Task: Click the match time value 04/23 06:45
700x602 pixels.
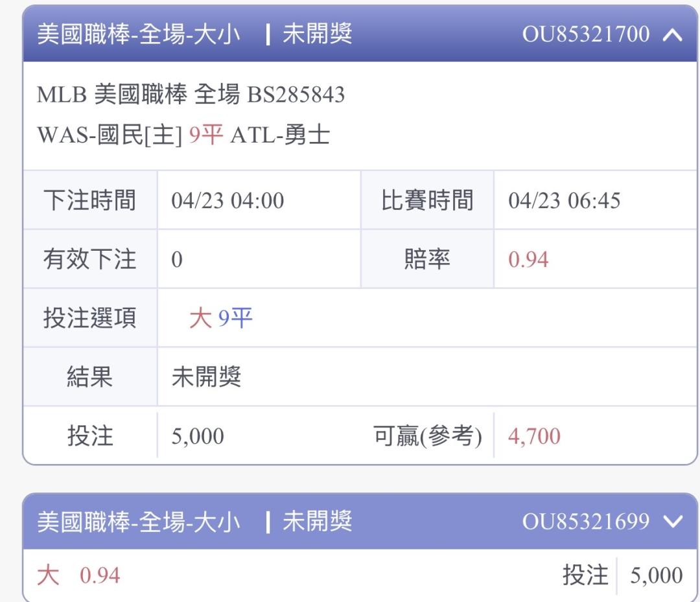Action: (x=564, y=201)
